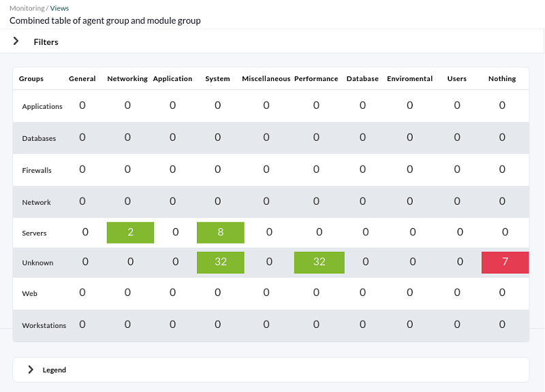Select the Workstations group row label
This screenshot has height=392, width=545.
(x=44, y=325)
